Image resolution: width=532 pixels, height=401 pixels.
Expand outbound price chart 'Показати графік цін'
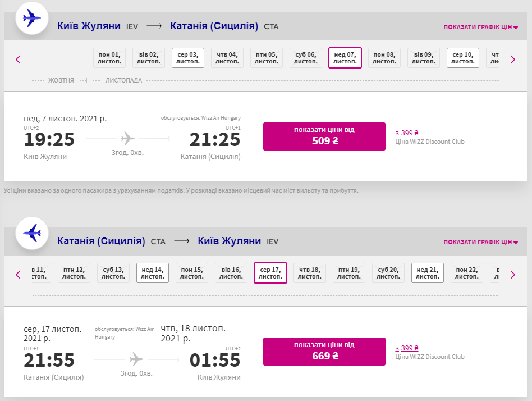pos(480,27)
